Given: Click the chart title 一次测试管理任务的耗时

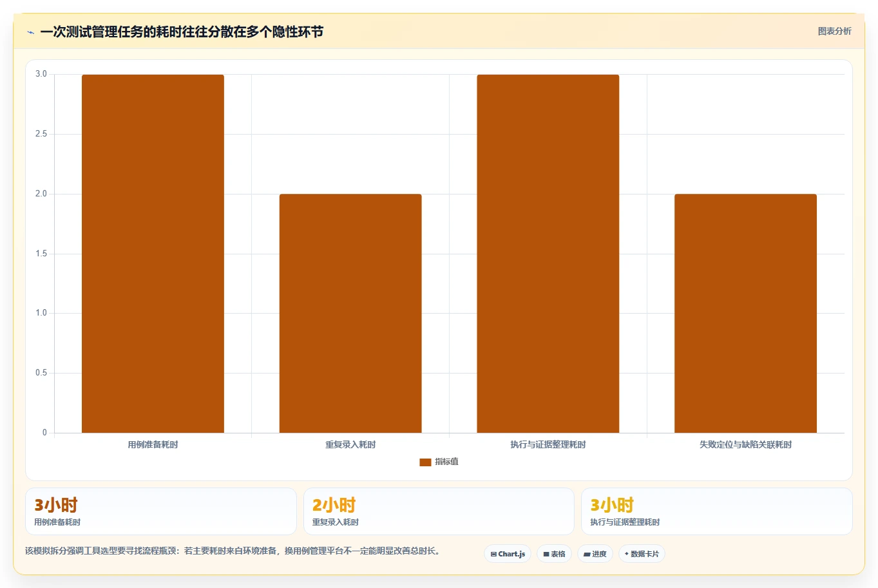Looking at the screenshot, I should pyautogui.click(x=182, y=32).
